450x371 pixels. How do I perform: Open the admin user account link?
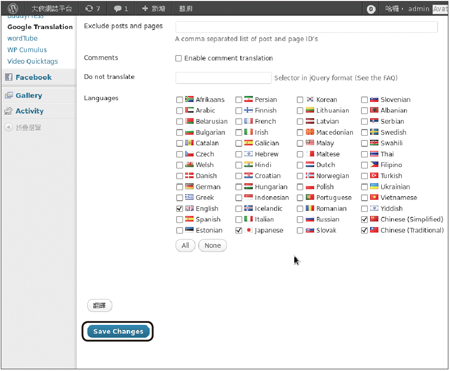[x=419, y=9]
